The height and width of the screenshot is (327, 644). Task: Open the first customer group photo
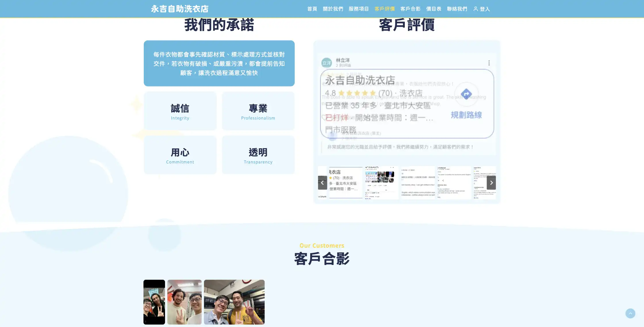click(154, 302)
